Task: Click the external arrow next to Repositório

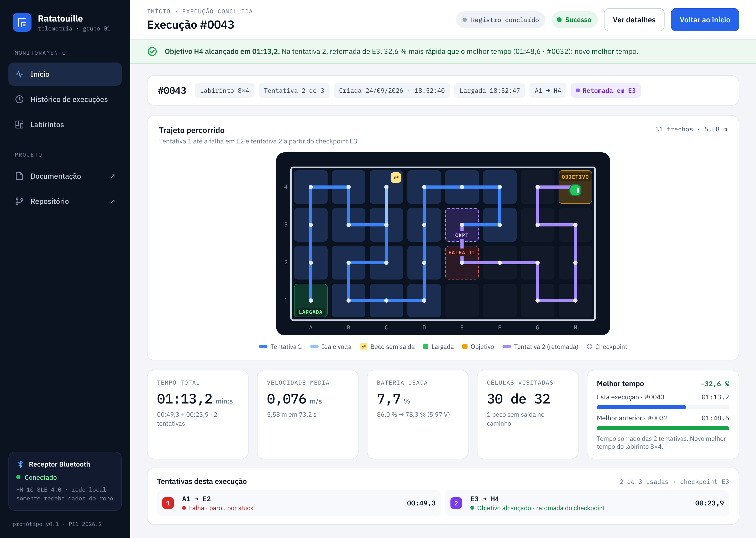Action: [113, 201]
